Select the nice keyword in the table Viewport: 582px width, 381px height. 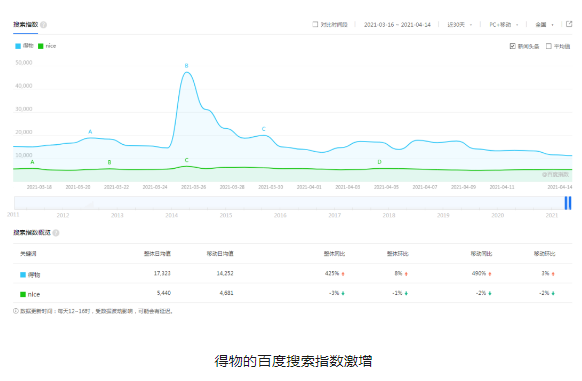[x=34, y=294]
